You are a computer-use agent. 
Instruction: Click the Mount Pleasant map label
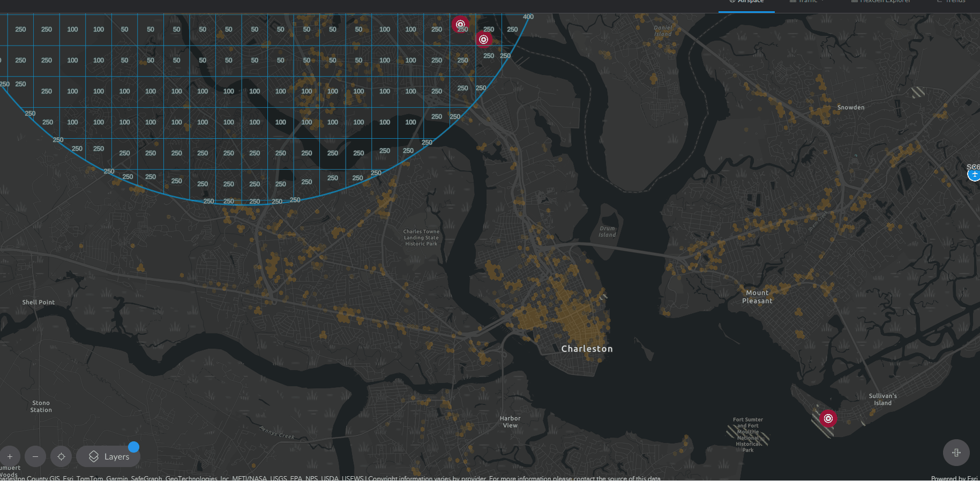[x=757, y=297]
